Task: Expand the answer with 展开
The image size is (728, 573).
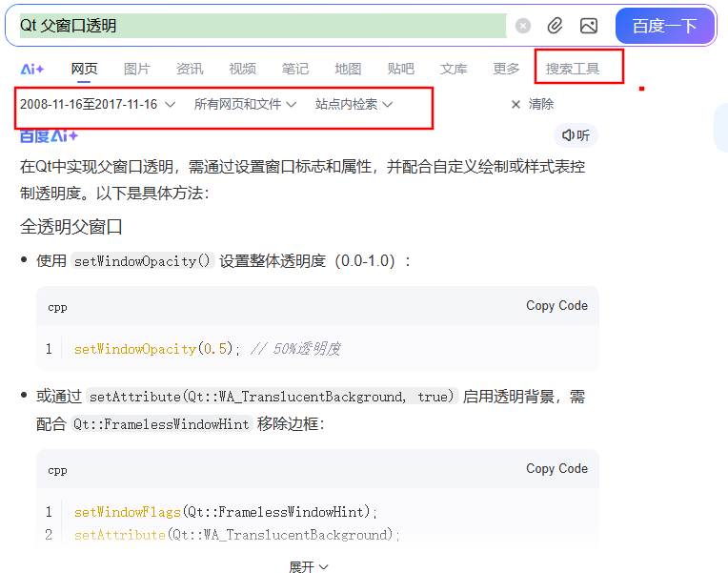Action: point(309,567)
